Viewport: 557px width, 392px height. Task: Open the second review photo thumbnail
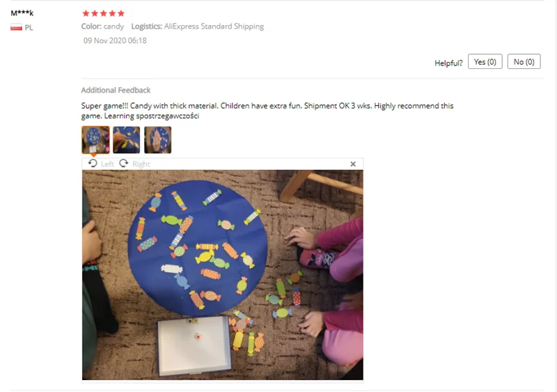127,140
